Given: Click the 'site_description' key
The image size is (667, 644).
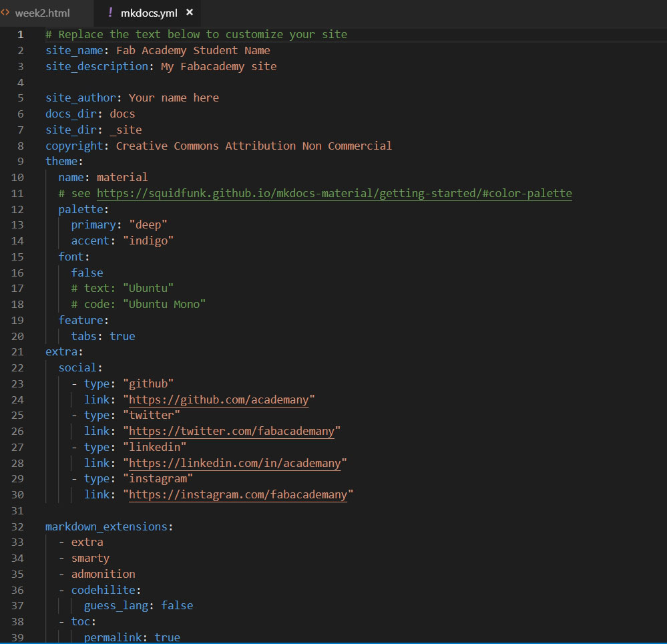Looking at the screenshot, I should 97,66.
